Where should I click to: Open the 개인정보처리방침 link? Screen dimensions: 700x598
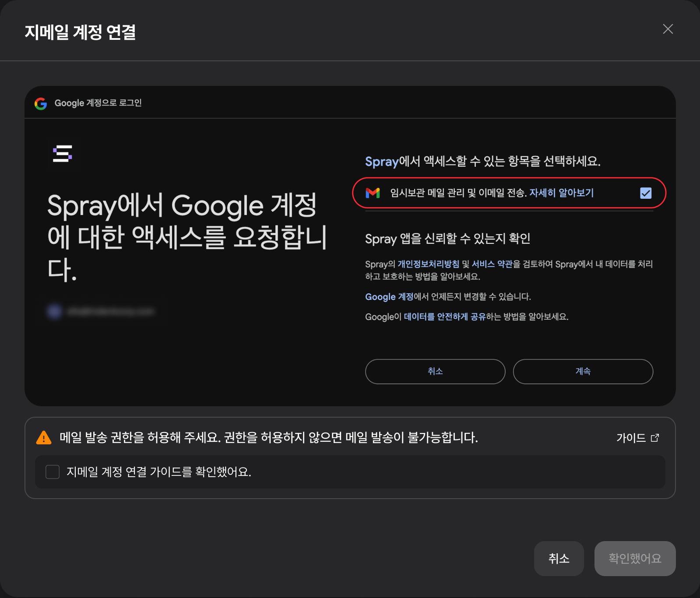[428, 264]
